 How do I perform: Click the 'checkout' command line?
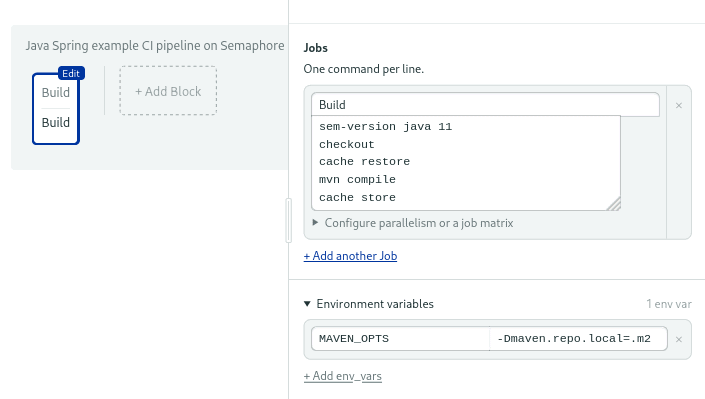(x=347, y=144)
